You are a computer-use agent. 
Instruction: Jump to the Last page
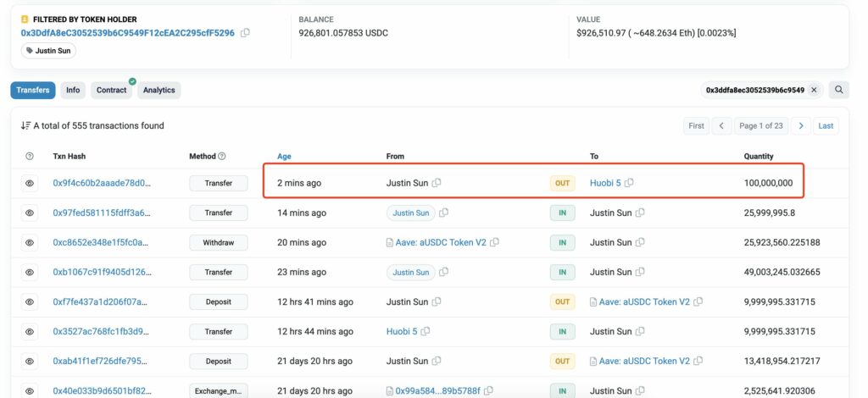(x=826, y=126)
